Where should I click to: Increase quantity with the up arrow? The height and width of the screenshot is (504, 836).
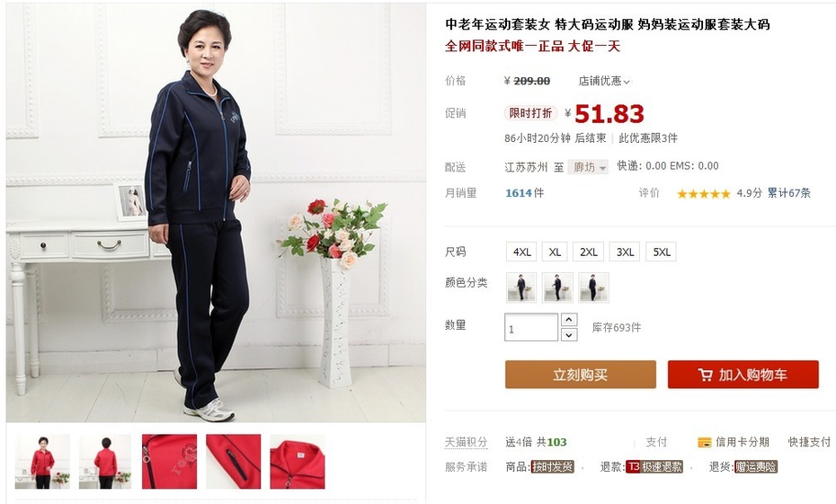point(569,320)
